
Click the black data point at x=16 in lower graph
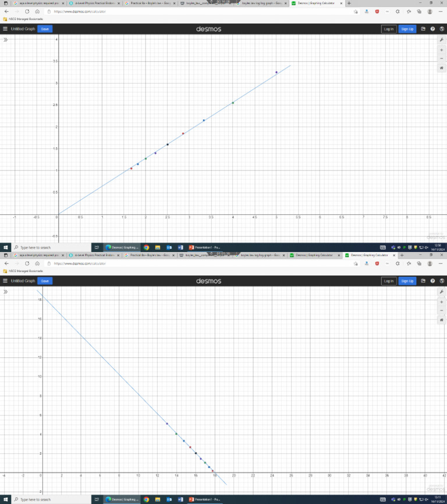click(196, 453)
